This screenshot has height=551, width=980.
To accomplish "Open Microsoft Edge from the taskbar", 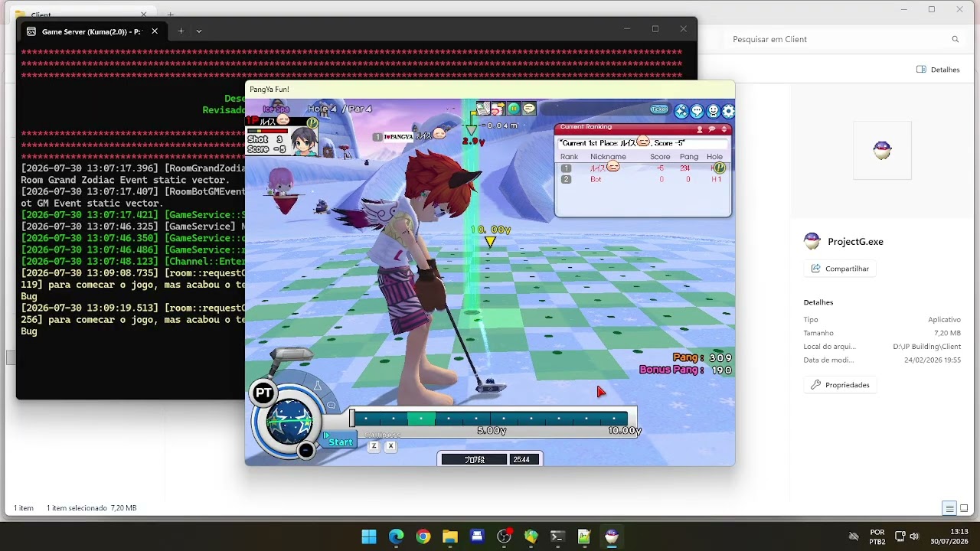I will point(396,536).
